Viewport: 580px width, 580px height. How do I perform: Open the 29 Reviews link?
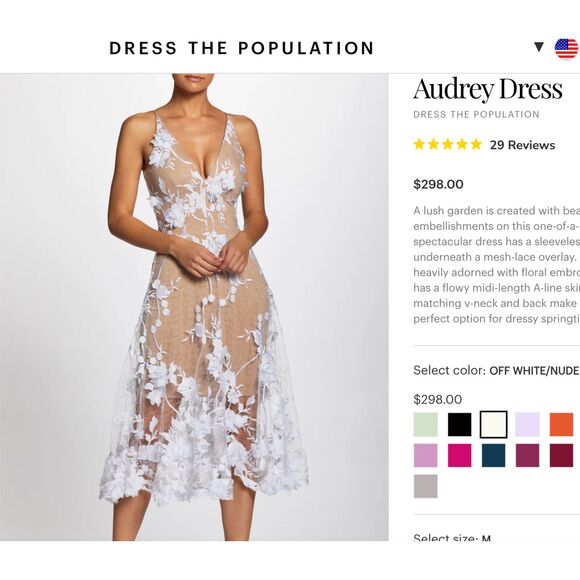coord(522,145)
